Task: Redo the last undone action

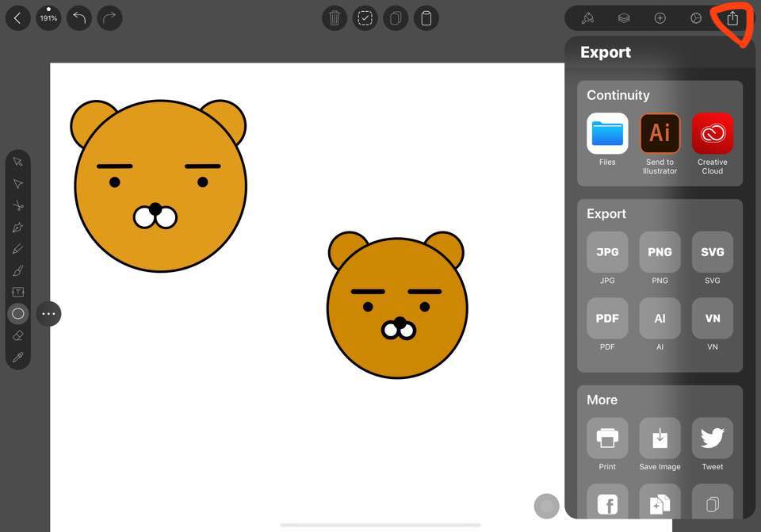Action: pos(109,18)
